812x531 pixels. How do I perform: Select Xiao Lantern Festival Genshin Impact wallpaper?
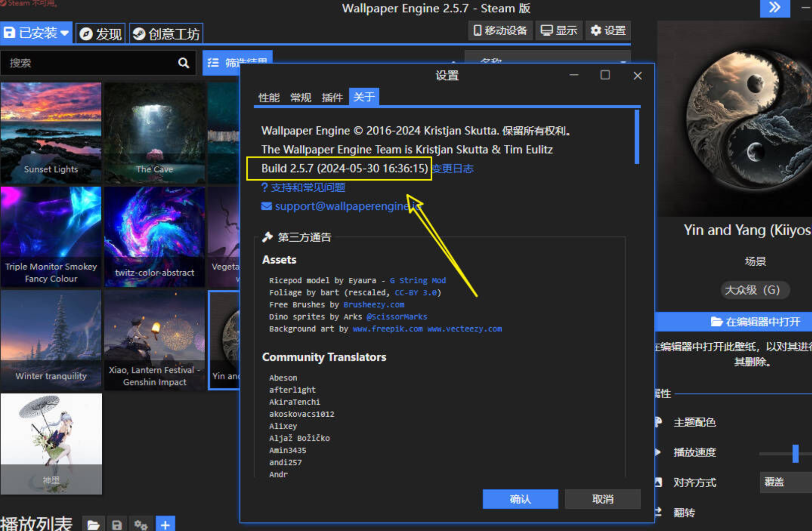click(x=155, y=340)
